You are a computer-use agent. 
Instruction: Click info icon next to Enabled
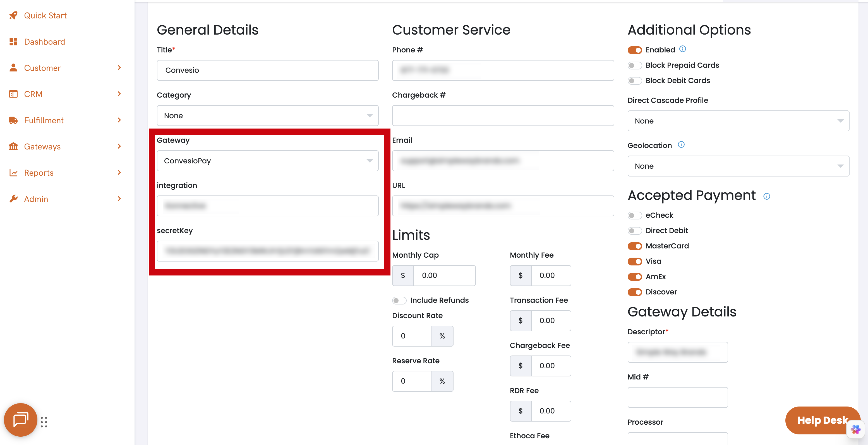[x=682, y=49]
